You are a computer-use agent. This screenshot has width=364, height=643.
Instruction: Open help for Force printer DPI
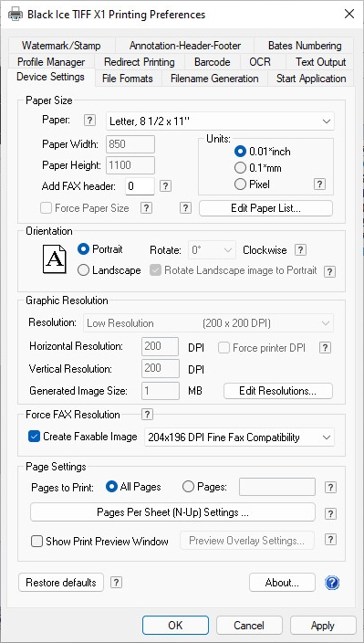click(325, 348)
